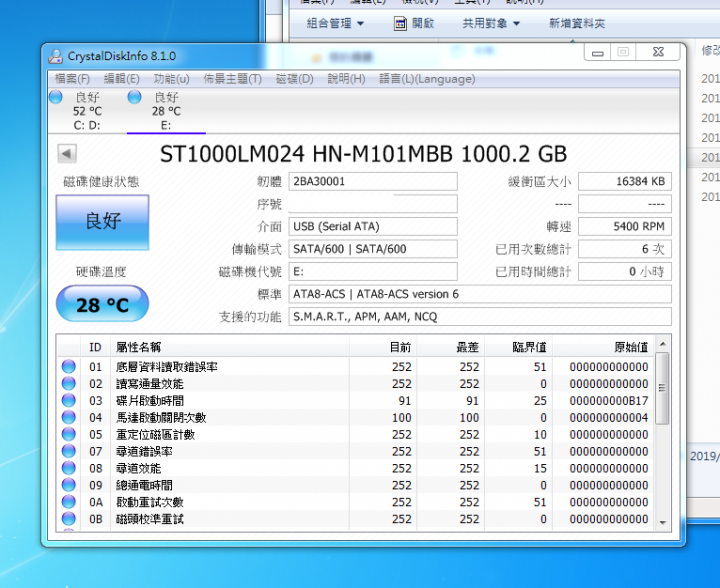Click status circle for attribute 07
The width and height of the screenshot is (720, 588).
pos(68,451)
